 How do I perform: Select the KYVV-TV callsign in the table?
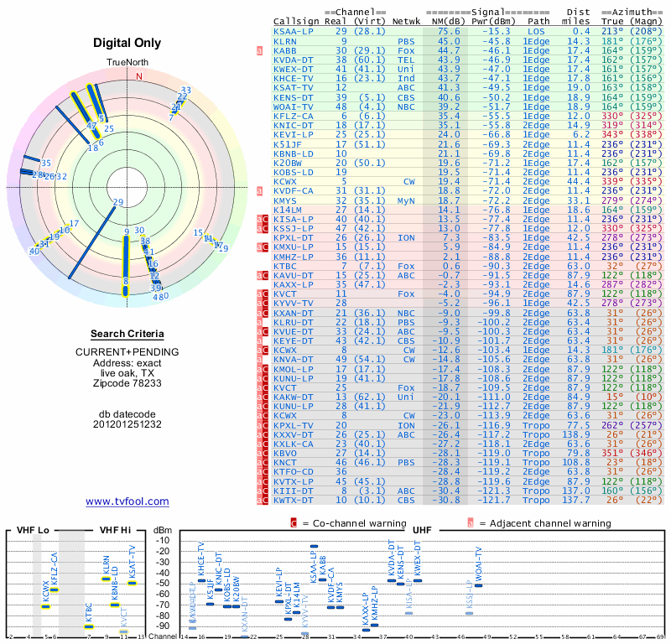[x=294, y=304]
